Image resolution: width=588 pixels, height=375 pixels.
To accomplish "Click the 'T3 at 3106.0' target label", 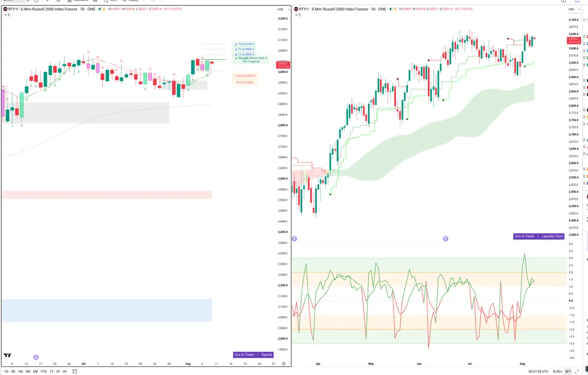I will coord(245,44).
